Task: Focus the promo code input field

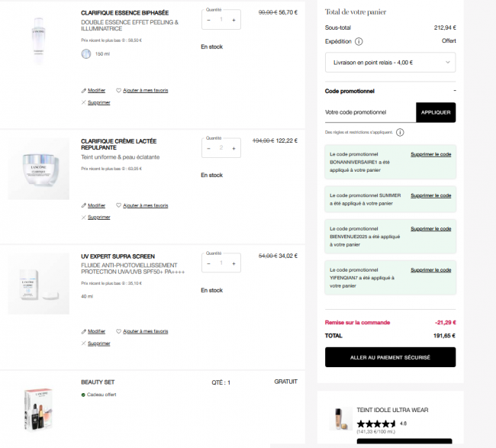Action: (x=370, y=112)
